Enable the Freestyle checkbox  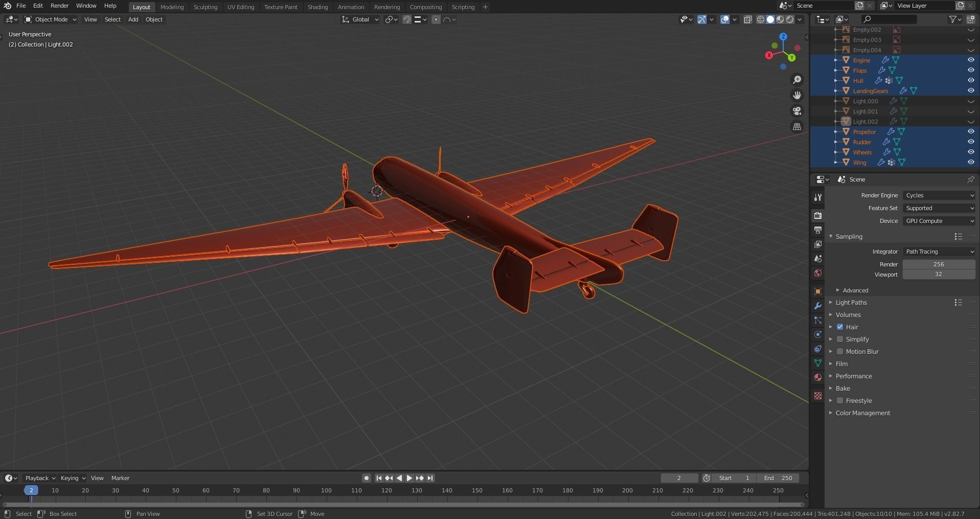point(840,400)
